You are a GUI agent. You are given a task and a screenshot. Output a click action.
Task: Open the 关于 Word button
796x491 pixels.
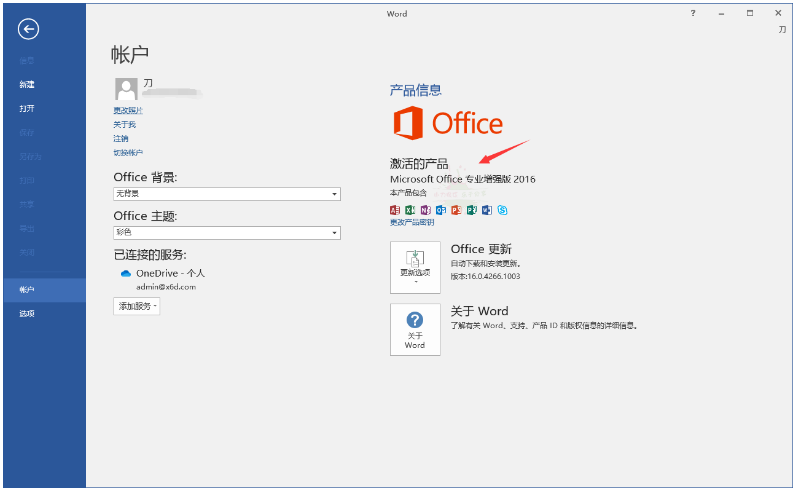[415, 330]
